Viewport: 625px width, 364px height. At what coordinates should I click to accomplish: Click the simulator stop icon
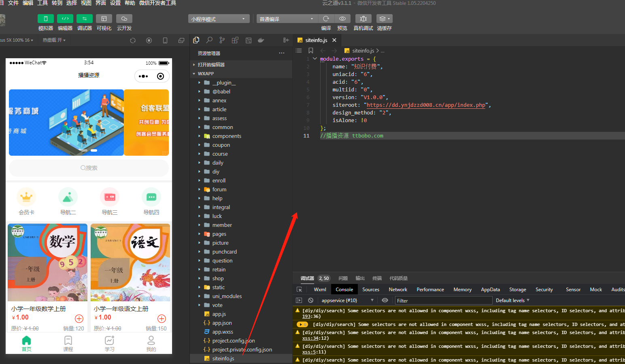click(149, 40)
